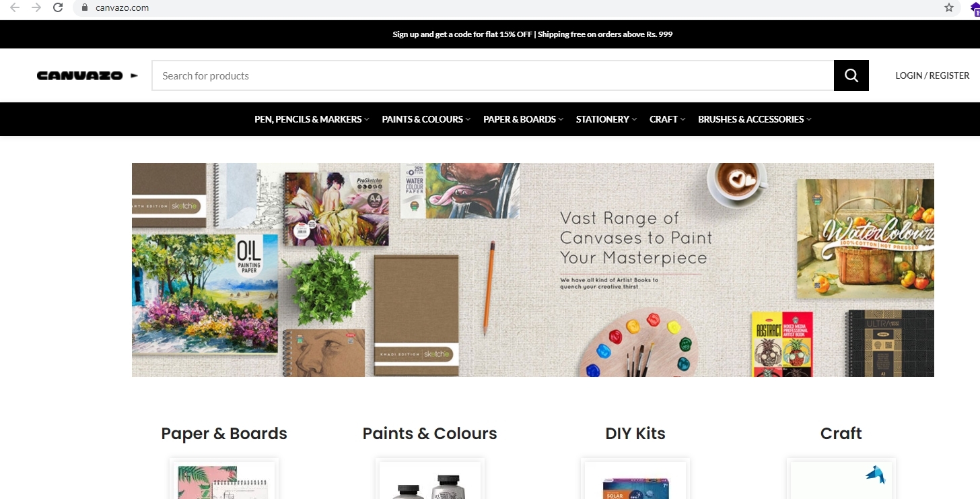Open the Craft category thumbnail
The height and width of the screenshot is (499, 980).
point(841,479)
